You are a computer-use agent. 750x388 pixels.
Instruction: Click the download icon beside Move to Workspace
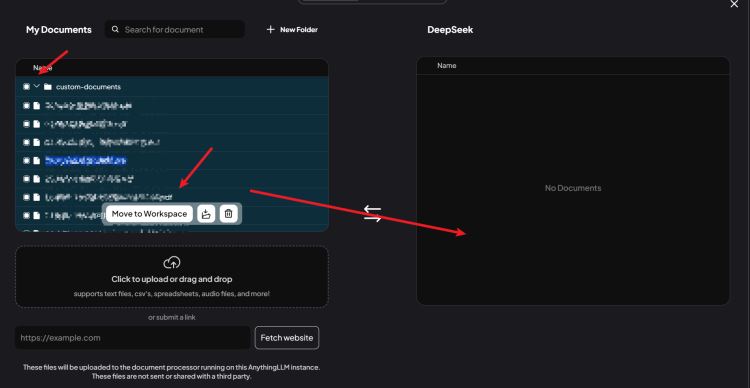(x=206, y=214)
